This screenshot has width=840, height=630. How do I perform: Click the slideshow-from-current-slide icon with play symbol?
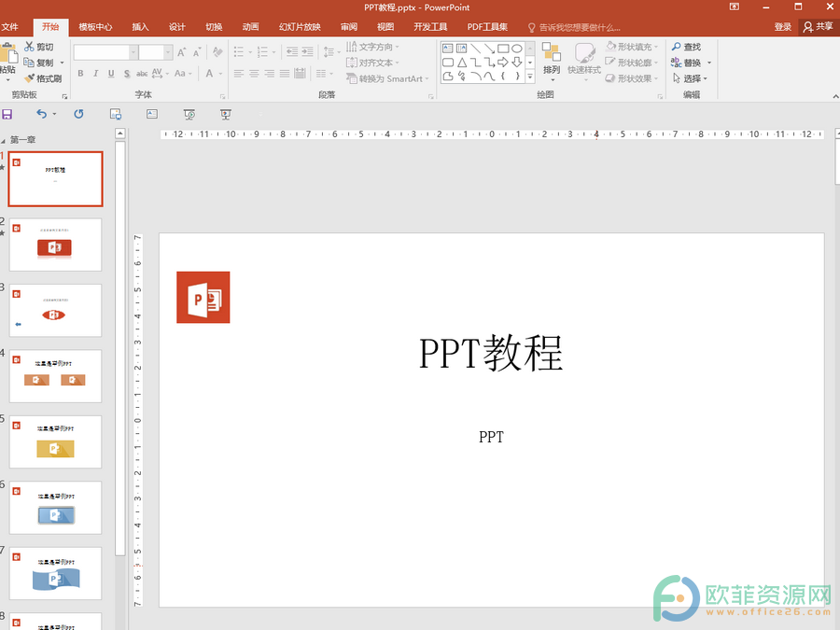pyautogui.click(x=189, y=114)
